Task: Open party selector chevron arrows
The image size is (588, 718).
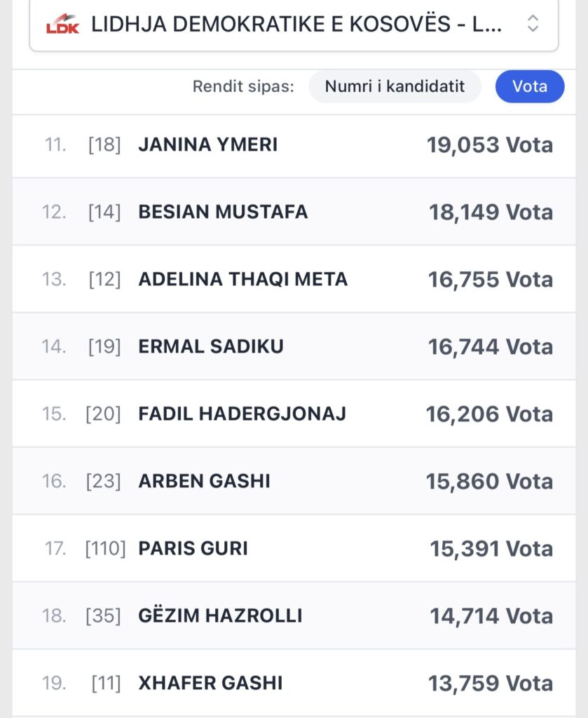Action: pyautogui.click(x=533, y=24)
